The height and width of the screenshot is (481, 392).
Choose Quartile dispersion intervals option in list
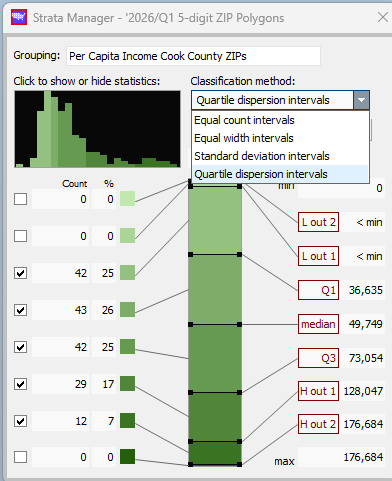click(x=261, y=174)
